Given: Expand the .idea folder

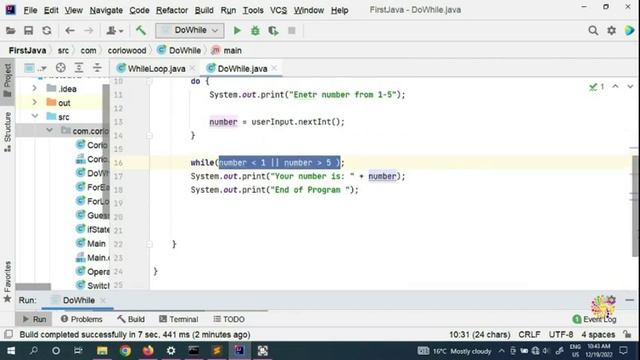Looking at the screenshot, I should tap(35, 88).
